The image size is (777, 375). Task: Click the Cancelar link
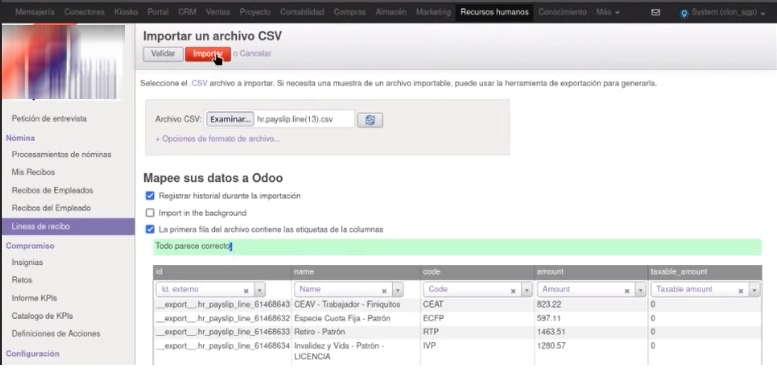click(x=255, y=54)
